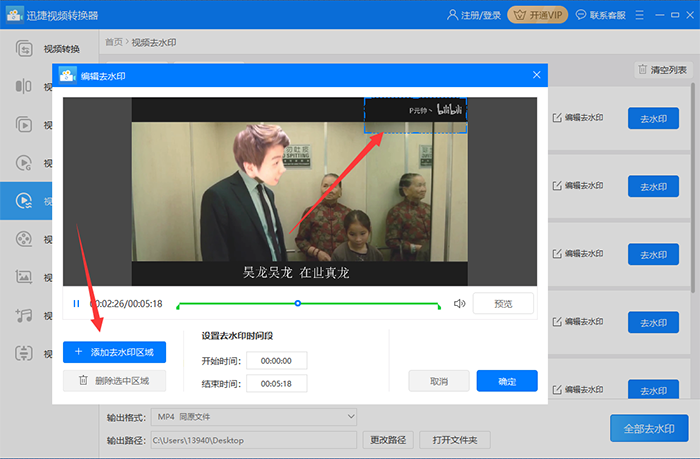Go to 首页 in the breadcrumb

[x=114, y=42]
